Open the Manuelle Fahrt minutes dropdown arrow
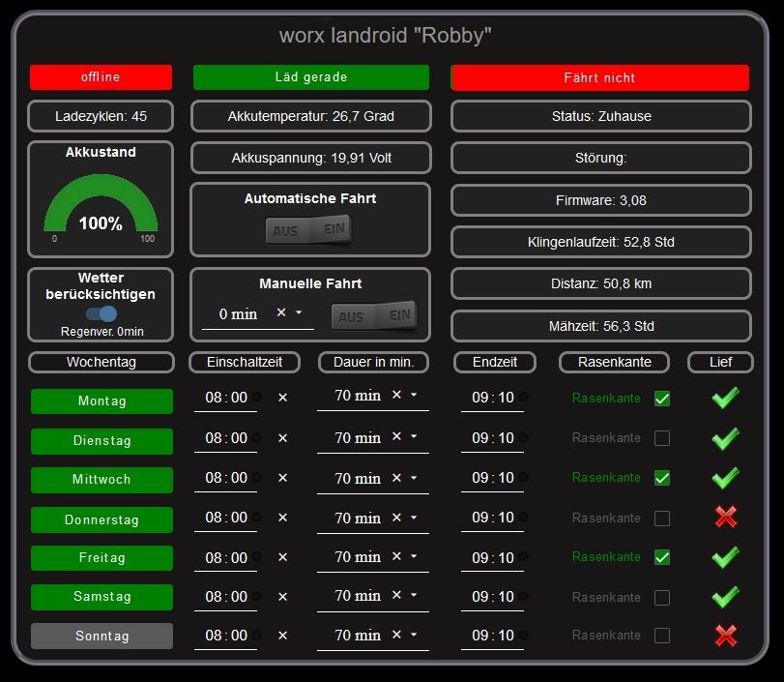The width and height of the screenshot is (784, 682). pos(299,312)
